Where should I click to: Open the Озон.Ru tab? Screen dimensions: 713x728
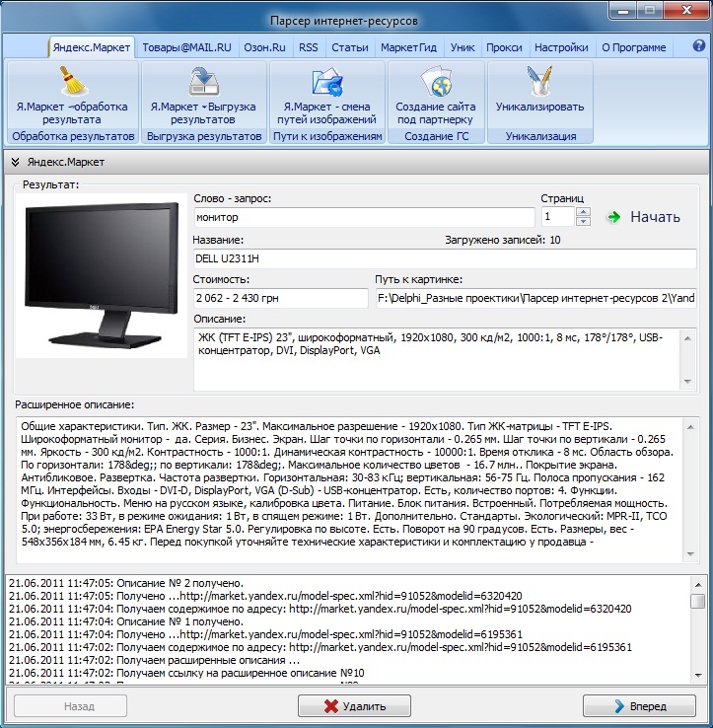pos(264,47)
